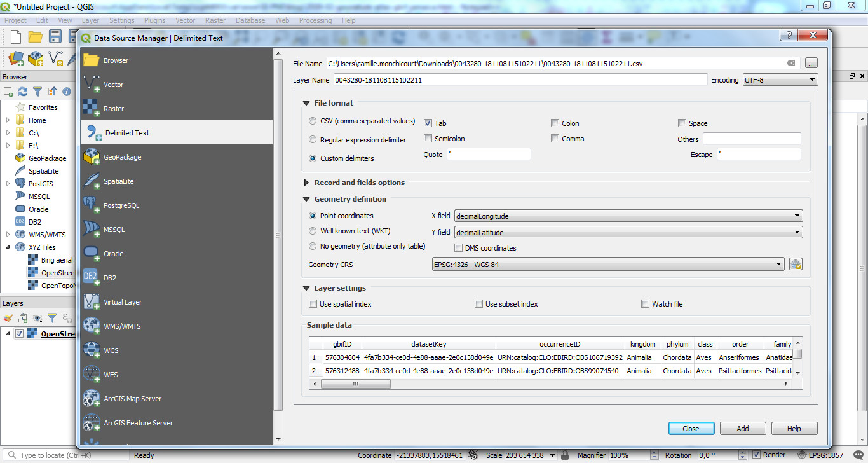This screenshot has height=463, width=868.
Task: Click the CRS selector icon beside Geometry CRS
Action: (x=796, y=265)
